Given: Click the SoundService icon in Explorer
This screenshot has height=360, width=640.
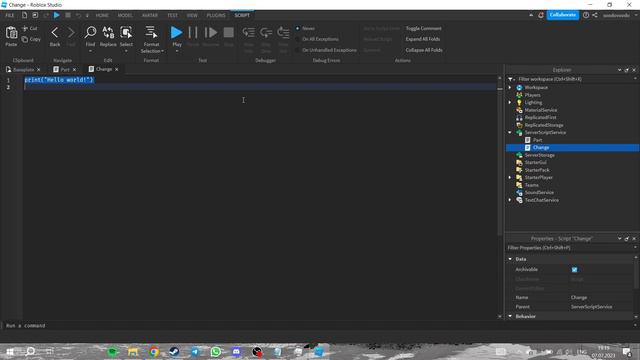Looking at the screenshot, I should click(x=519, y=193).
